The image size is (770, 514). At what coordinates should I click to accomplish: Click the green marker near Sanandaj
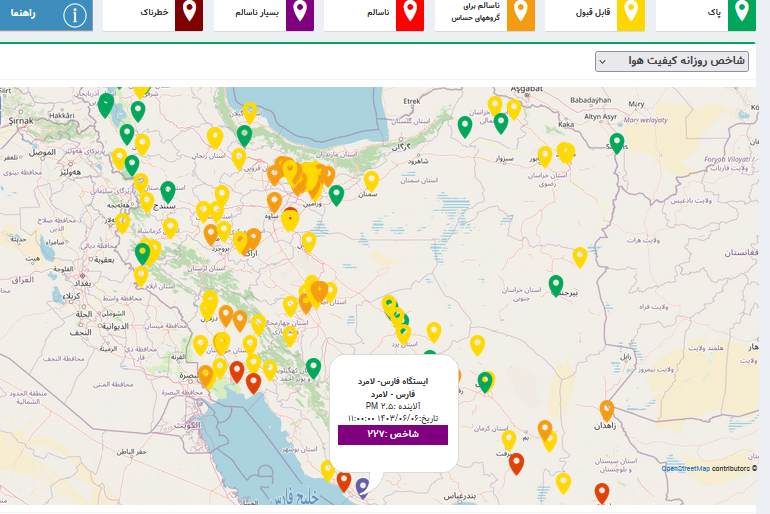[168, 191]
